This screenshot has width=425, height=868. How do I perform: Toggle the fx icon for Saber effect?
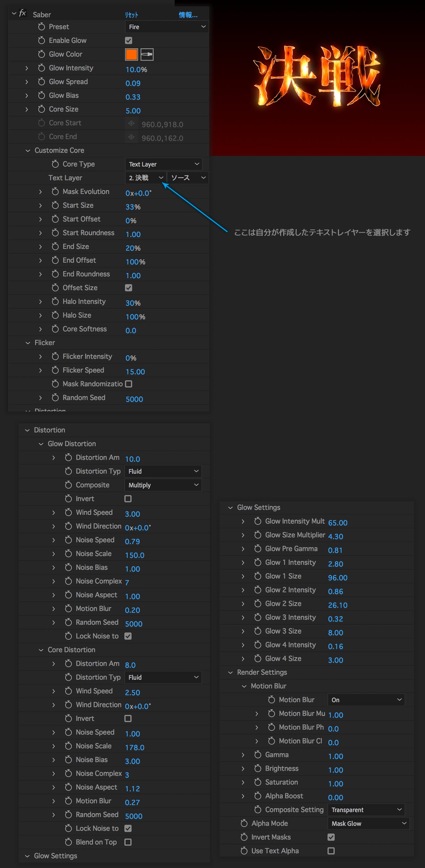[x=23, y=14]
